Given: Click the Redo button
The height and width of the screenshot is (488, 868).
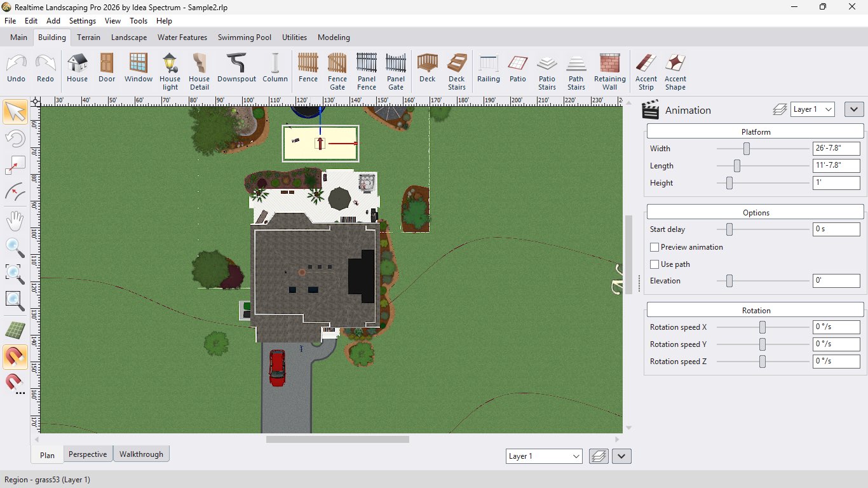Looking at the screenshot, I should tap(45, 68).
